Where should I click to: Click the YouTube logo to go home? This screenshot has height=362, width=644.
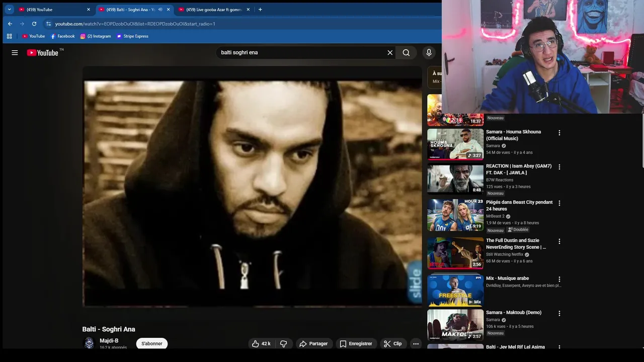click(x=42, y=53)
